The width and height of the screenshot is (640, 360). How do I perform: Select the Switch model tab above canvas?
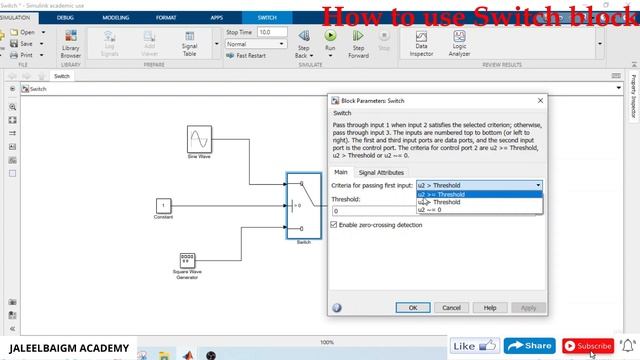(x=62, y=76)
